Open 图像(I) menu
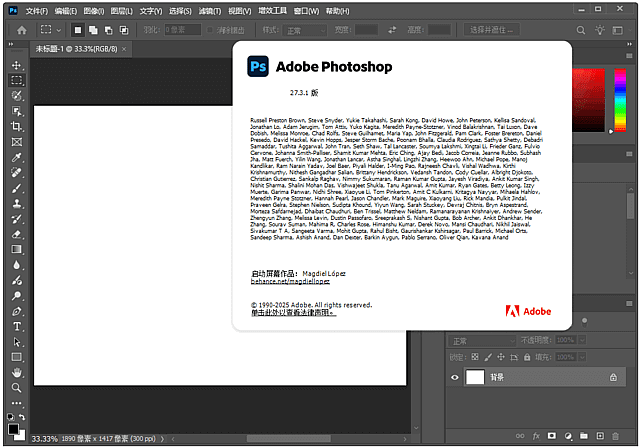The height and width of the screenshot is (448, 640). [94, 11]
